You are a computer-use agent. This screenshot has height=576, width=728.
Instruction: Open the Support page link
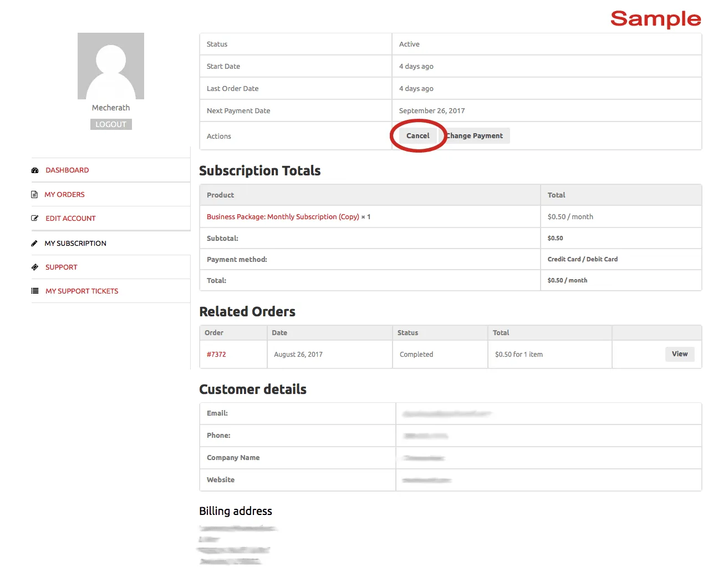[62, 267]
